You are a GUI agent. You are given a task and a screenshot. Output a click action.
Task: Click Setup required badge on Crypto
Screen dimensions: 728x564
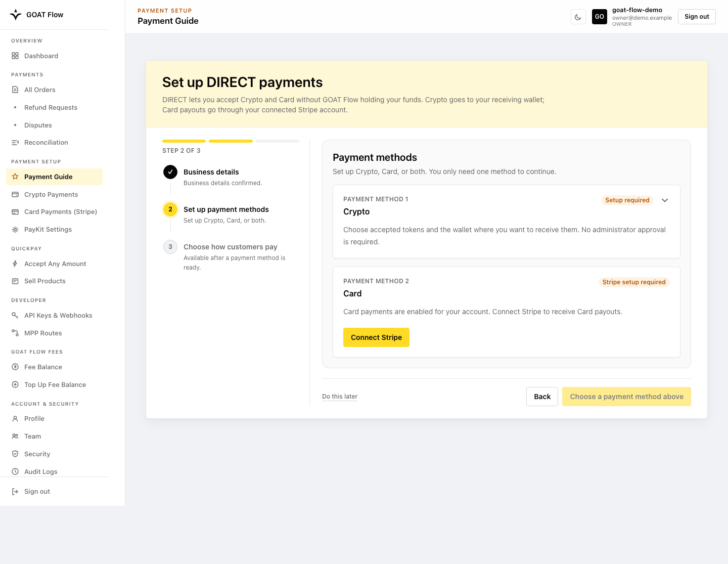[x=627, y=200]
